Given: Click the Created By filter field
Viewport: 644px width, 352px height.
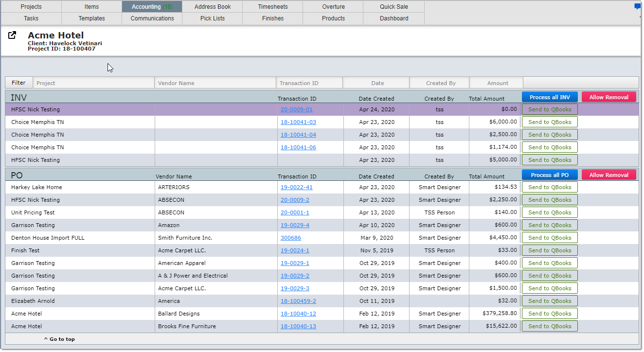Looking at the screenshot, I should (x=439, y=83).
